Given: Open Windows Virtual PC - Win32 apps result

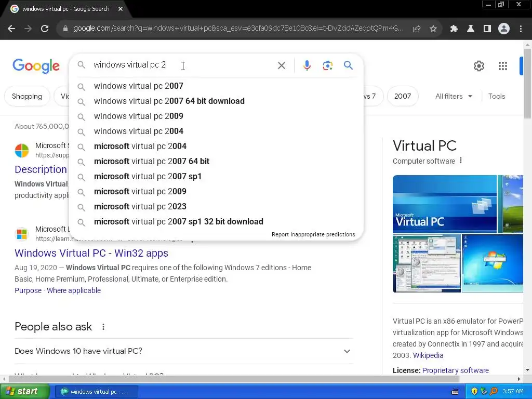Looking at the screenshot, I should coord(91,253).
